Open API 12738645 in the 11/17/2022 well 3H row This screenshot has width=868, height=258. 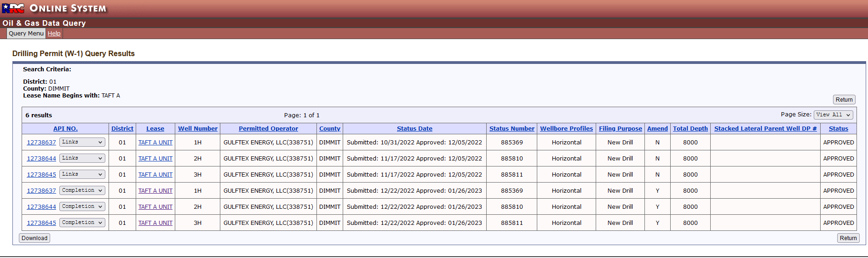[41, 175]
